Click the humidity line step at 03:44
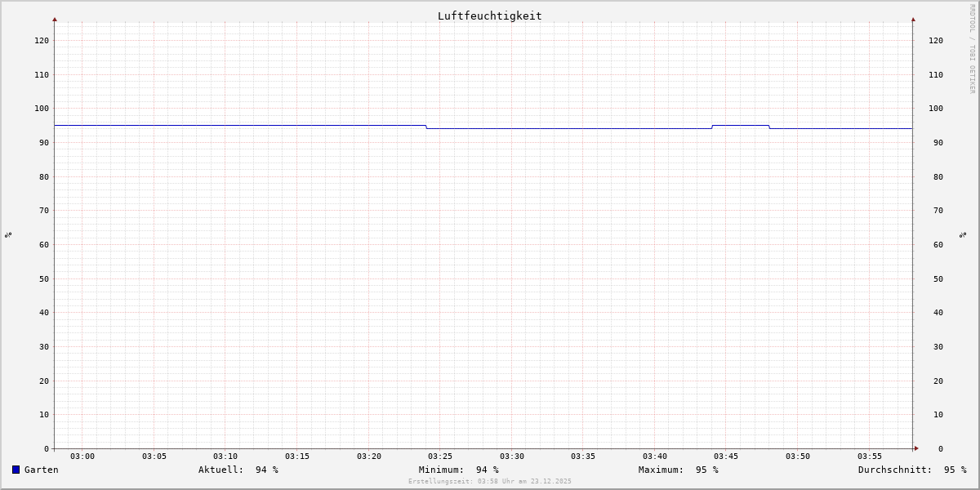980x490 pixels. tap(712, 127)
